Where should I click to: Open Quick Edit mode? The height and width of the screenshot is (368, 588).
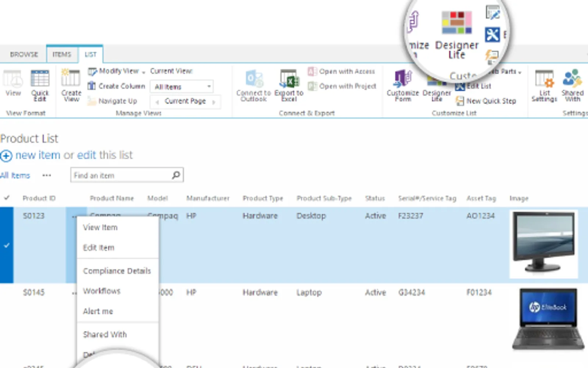[40, 85]
